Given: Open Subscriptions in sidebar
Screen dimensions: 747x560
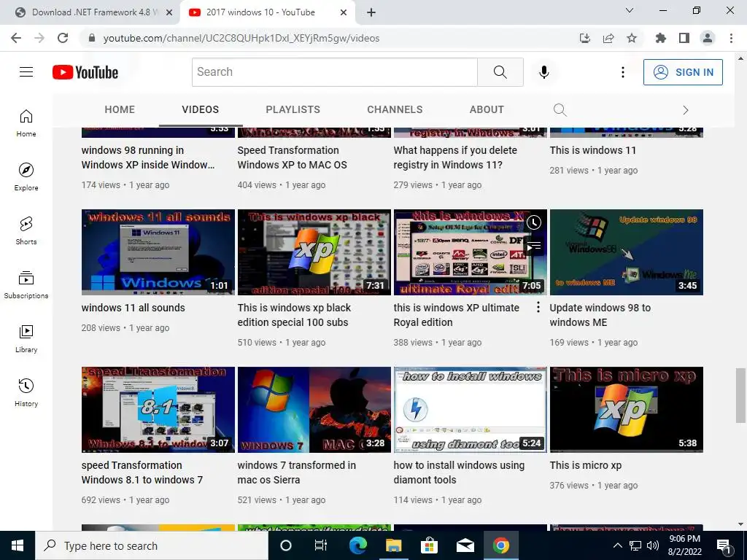Looking at the screenshot, I should (26, 284).
